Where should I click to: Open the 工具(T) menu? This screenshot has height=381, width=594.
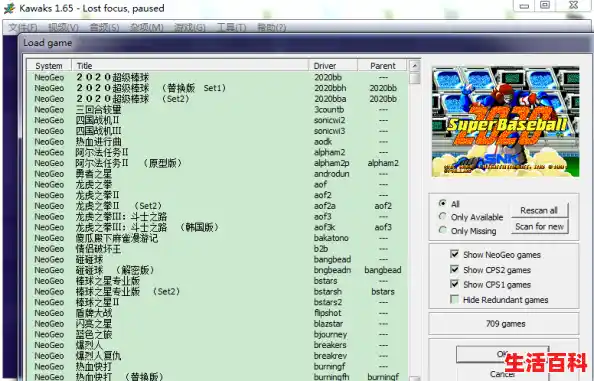[231, 27]
